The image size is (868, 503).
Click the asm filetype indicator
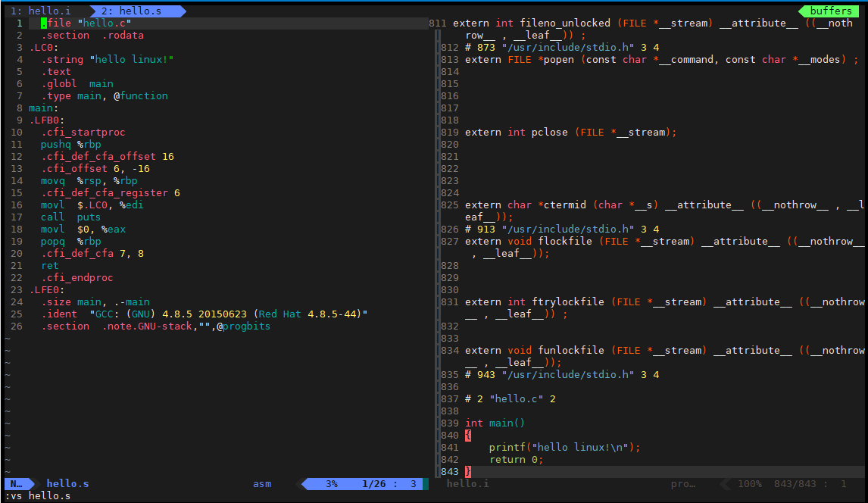pos(262,483)
